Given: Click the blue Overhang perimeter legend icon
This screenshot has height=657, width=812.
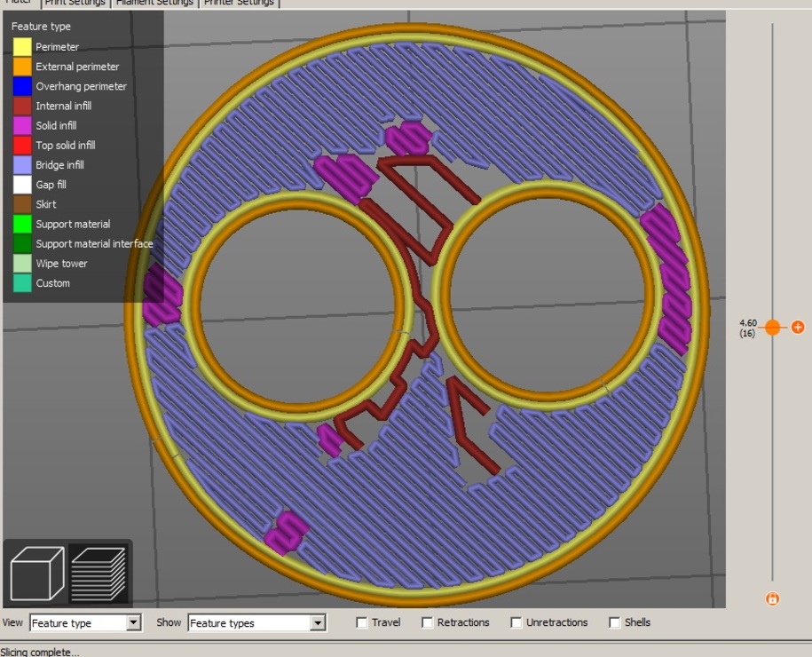Looking at the screenshot, I should tap(22, 86).
